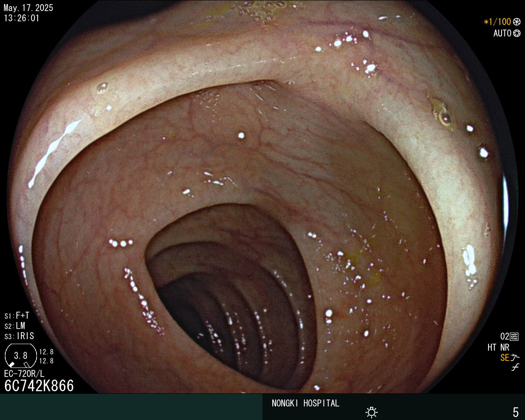Click the EC-720R/L scope model text

tap(24, 374)
